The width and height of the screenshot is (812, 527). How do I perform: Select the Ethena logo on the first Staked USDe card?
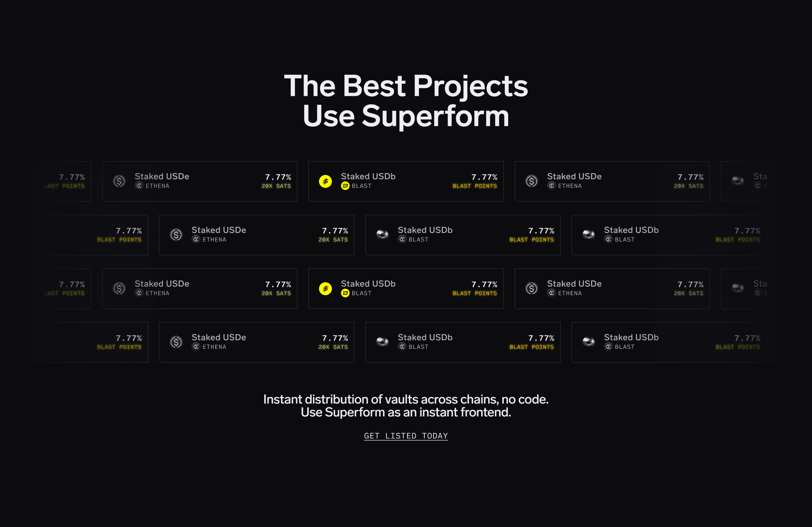pos(119,181)
